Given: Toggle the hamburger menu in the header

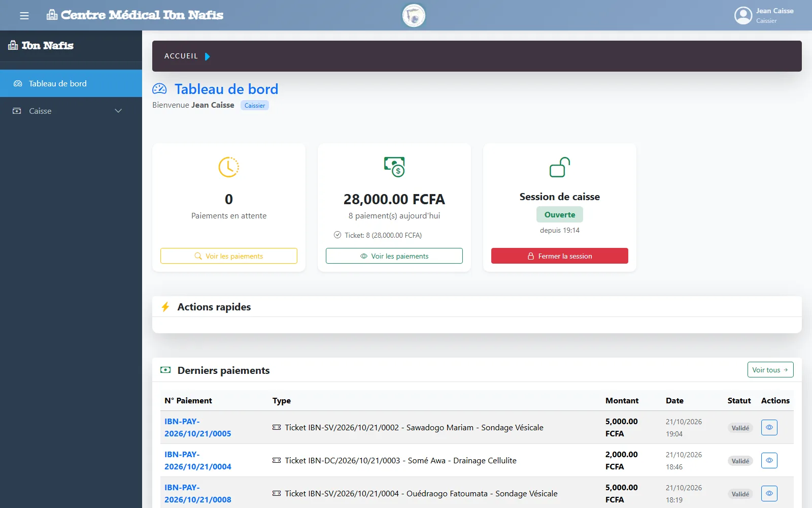Looking at the screenshot, I should (x=24, y=16).
